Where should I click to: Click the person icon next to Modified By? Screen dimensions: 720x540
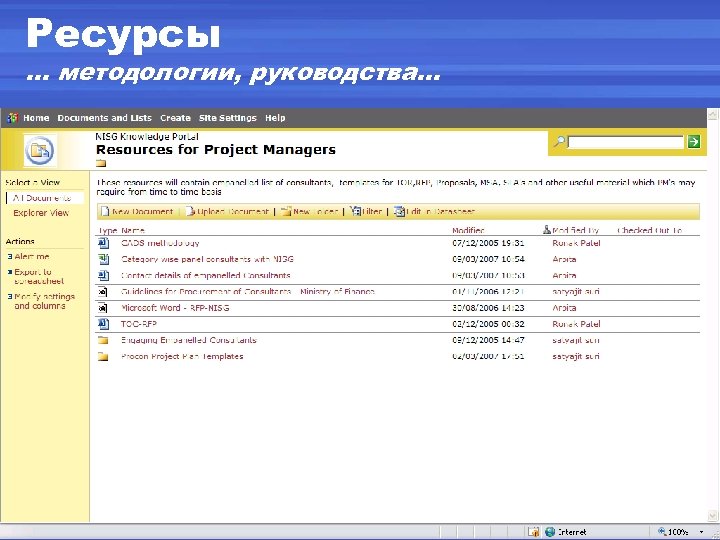click(x=547, y=230)
